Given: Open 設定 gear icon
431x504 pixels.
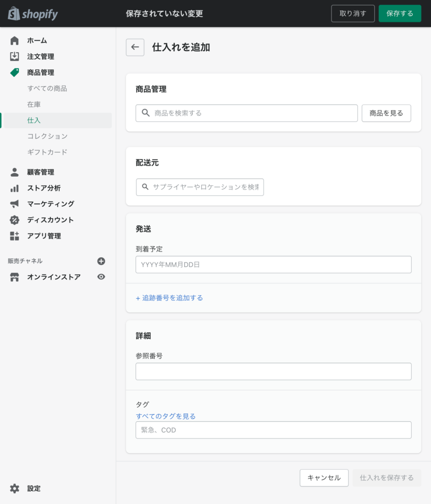Looking at the screenshot, I should (14, 488).
